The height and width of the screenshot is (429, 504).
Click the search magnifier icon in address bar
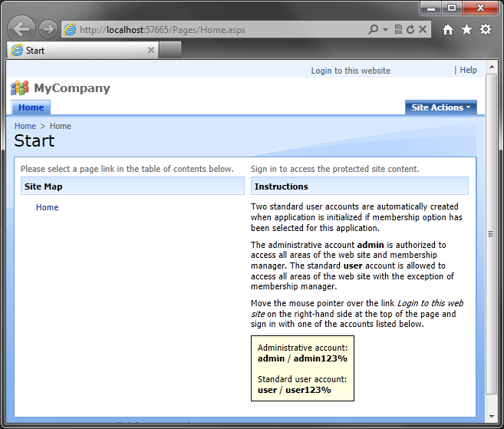373,30
